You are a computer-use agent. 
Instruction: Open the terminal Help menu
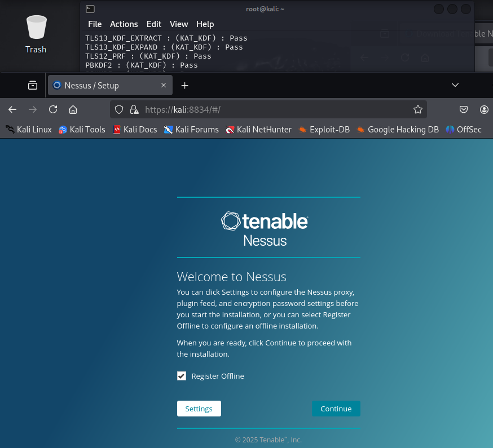205,24
